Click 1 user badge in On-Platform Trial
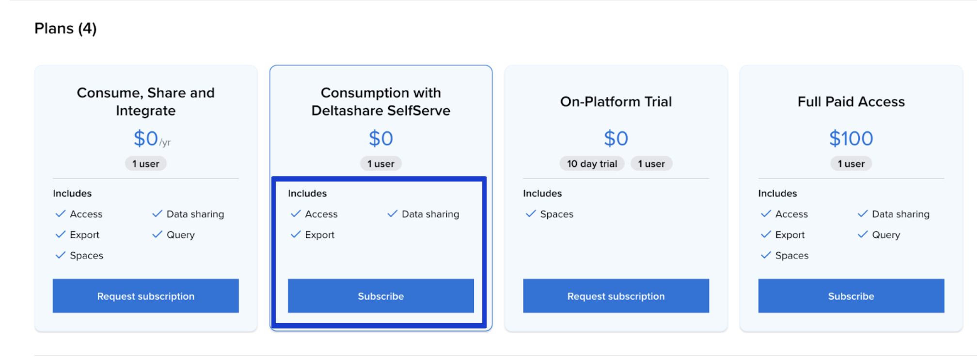Image resolution: width=980 pixels, height=362 pixels. point(651,164)
